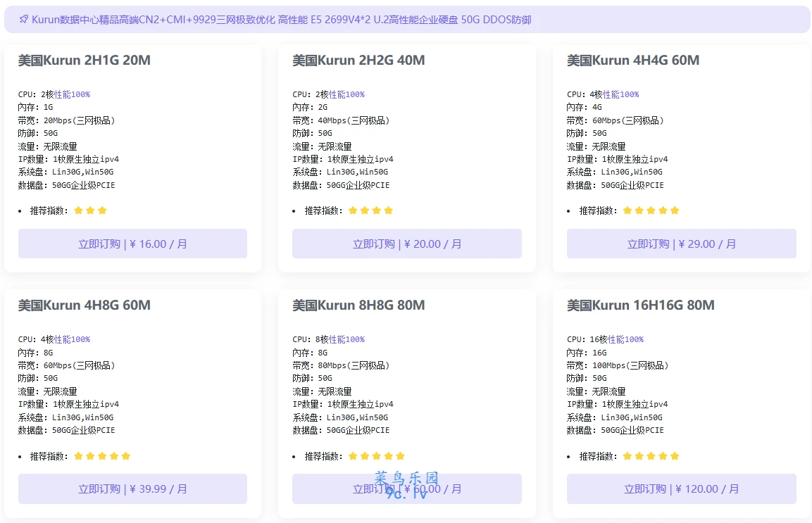Open 性能100% link in the 2H2G 40M card

pyautogui.click(x=346, y=94)
